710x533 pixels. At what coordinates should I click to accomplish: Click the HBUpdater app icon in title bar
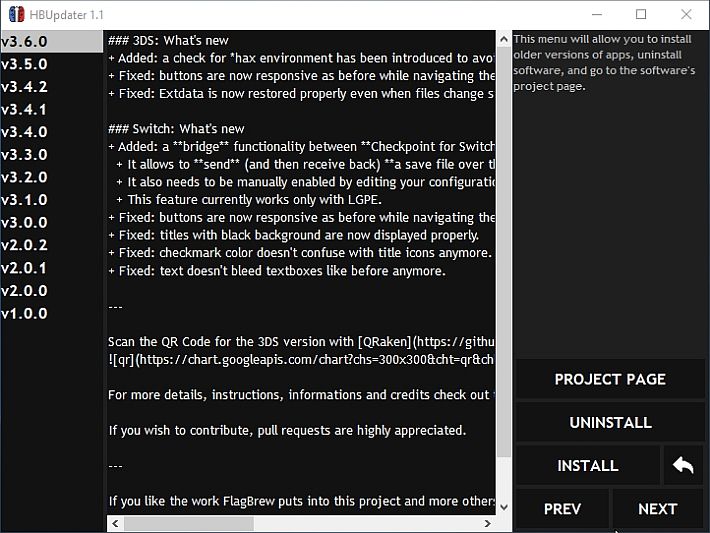16,14
